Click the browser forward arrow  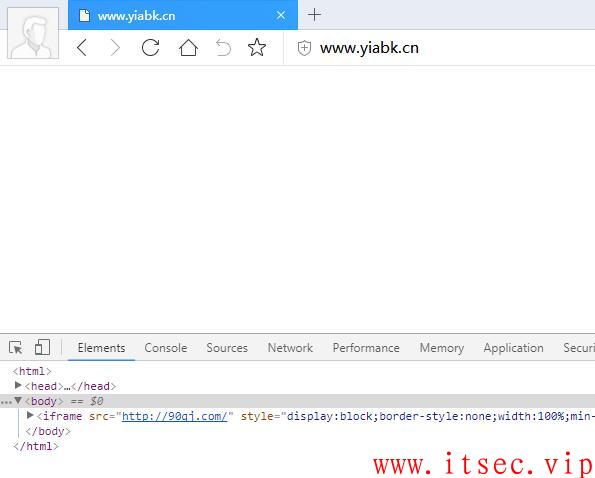pos(115,48)
